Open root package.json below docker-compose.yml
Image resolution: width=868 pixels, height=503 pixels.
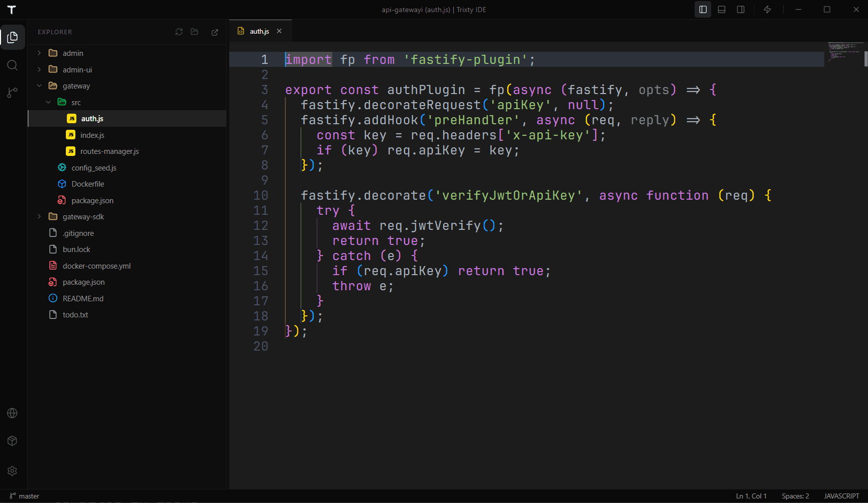pos(127,282)
